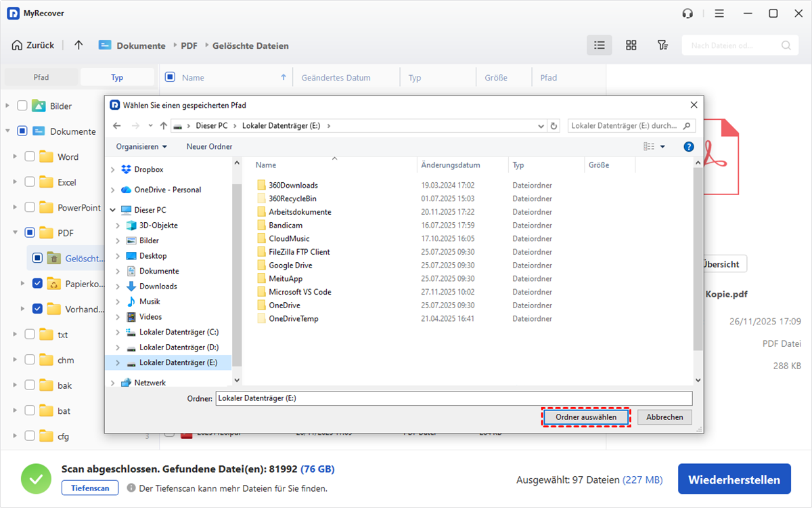Click the headset support icon
Screen dimensions: 812x508
(687, 14)
